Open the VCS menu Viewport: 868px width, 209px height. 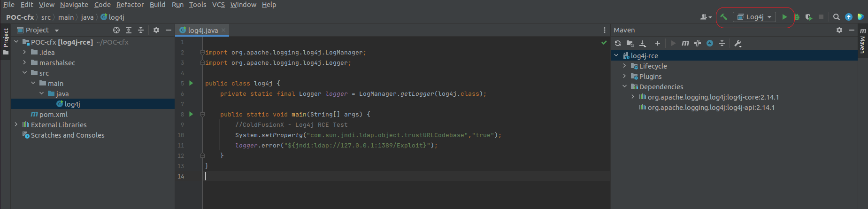[218, 5]
